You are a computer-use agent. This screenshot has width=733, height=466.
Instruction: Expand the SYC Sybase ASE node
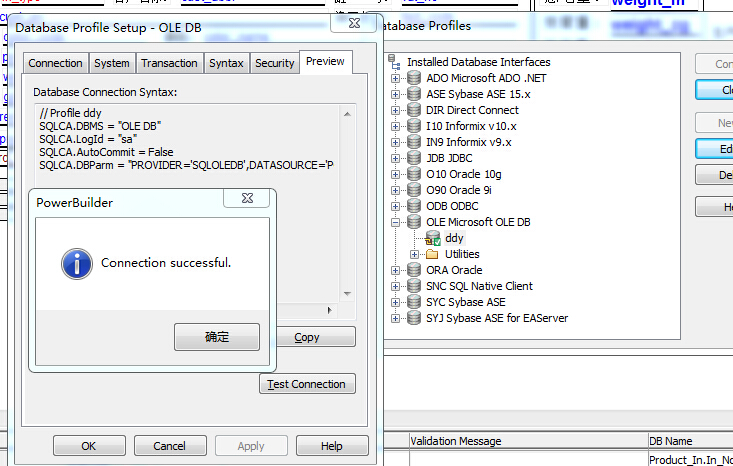coord(395,302)
